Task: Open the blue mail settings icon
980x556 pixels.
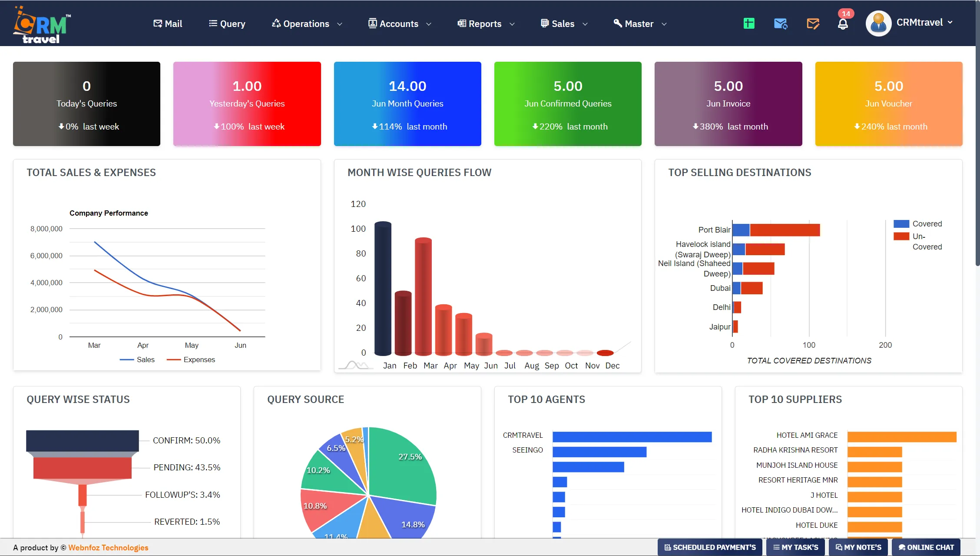Action: (x=781, y=23)
